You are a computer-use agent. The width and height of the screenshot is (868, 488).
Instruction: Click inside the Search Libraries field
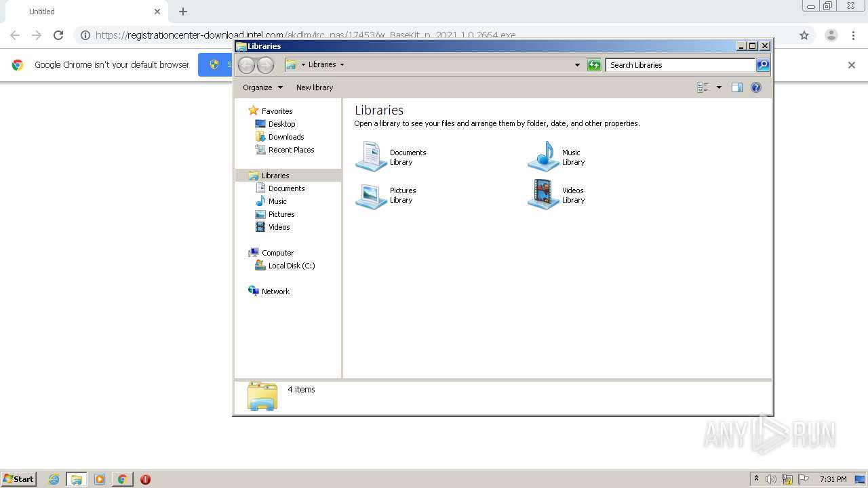pos(680,65)
